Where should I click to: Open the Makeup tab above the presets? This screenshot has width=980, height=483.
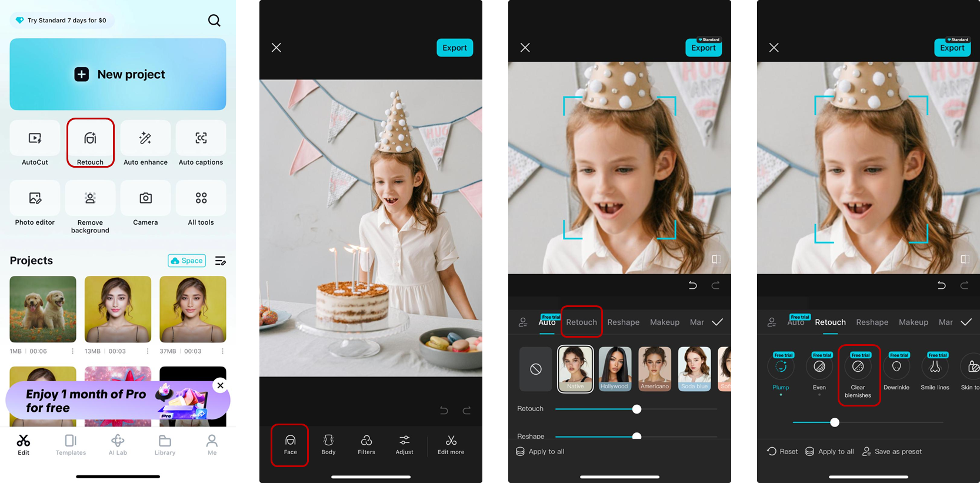coord(665,322)
